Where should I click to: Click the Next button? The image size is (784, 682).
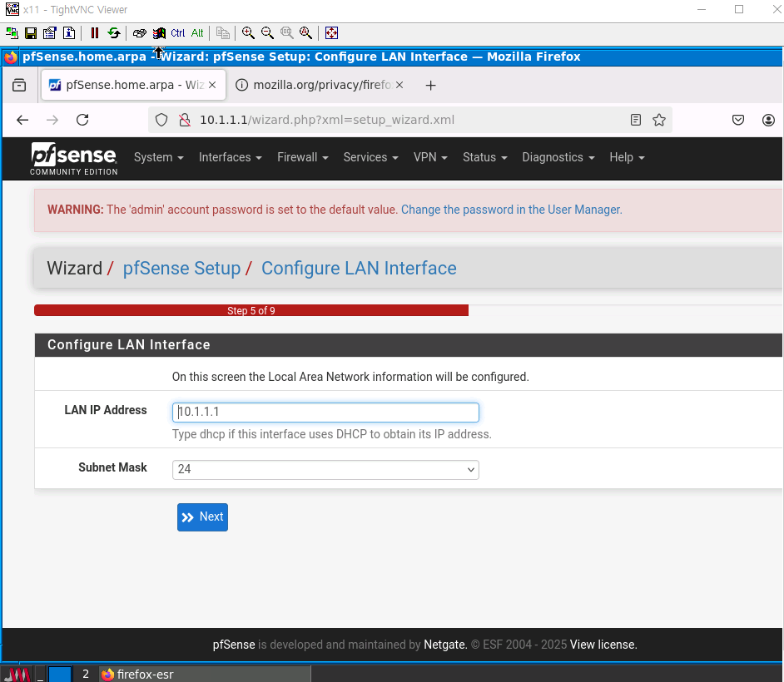(x=202, y=517)
